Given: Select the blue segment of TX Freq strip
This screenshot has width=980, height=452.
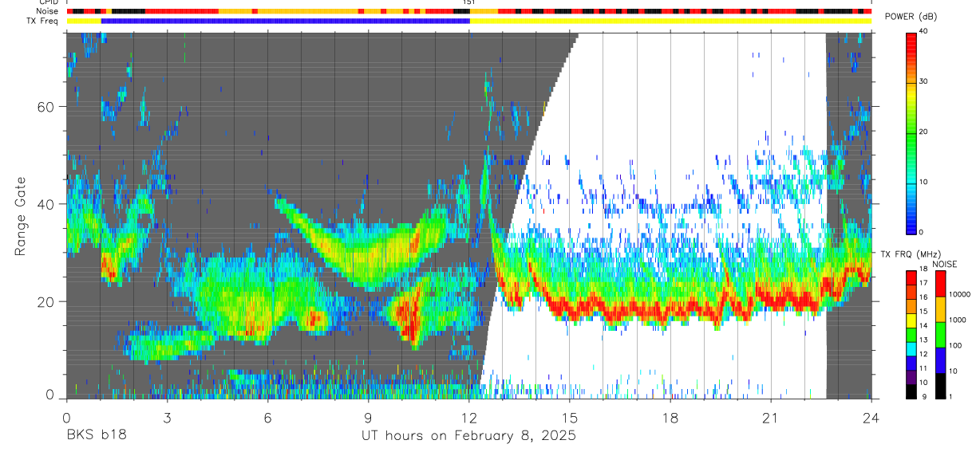Looking at the screenshot, I should (x=286, y=21).
